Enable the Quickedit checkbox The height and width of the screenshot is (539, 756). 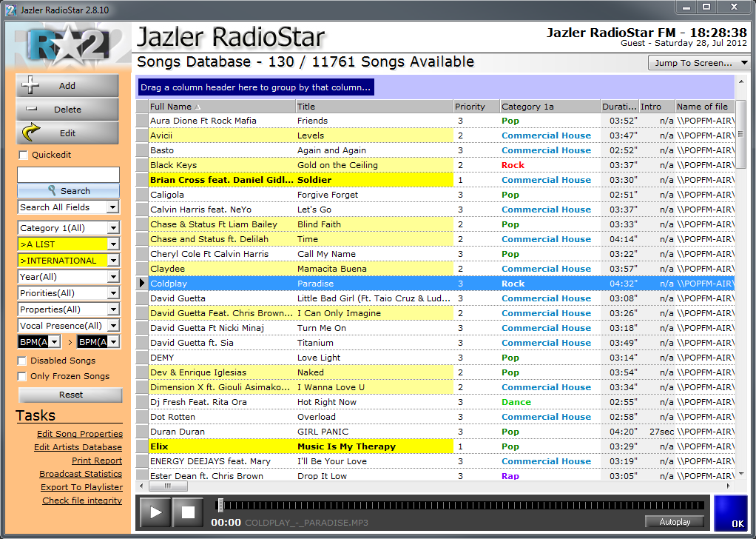[x=23, y=155]
